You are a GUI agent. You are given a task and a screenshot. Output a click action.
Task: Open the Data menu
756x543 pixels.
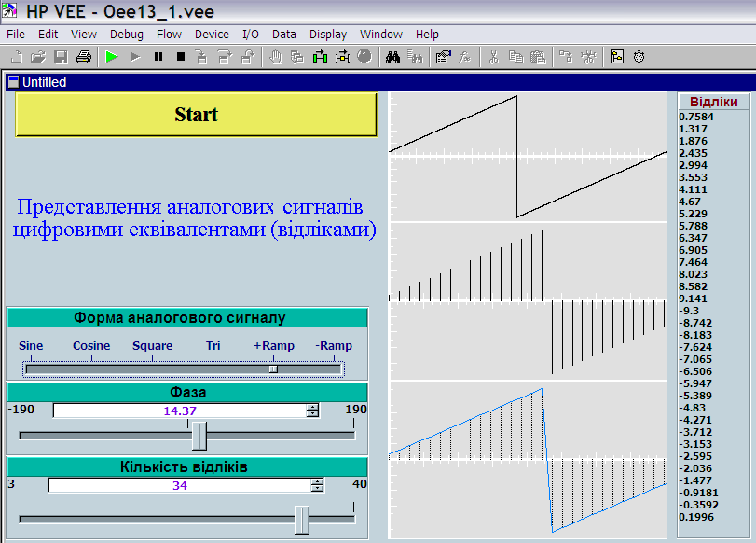[283, 35]
